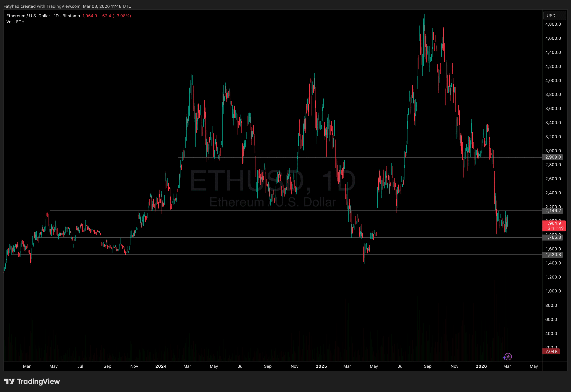Toggle the USD currency button in the top right

point(554,15)
